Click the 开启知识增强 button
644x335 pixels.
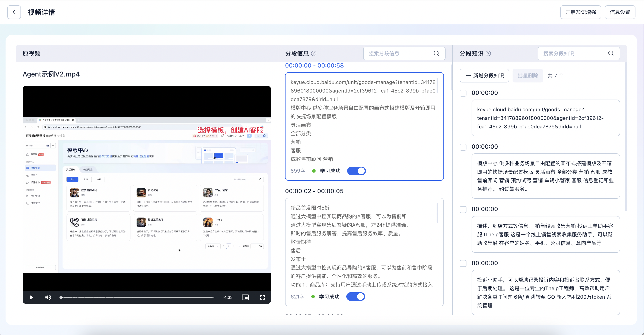(580, 12)
